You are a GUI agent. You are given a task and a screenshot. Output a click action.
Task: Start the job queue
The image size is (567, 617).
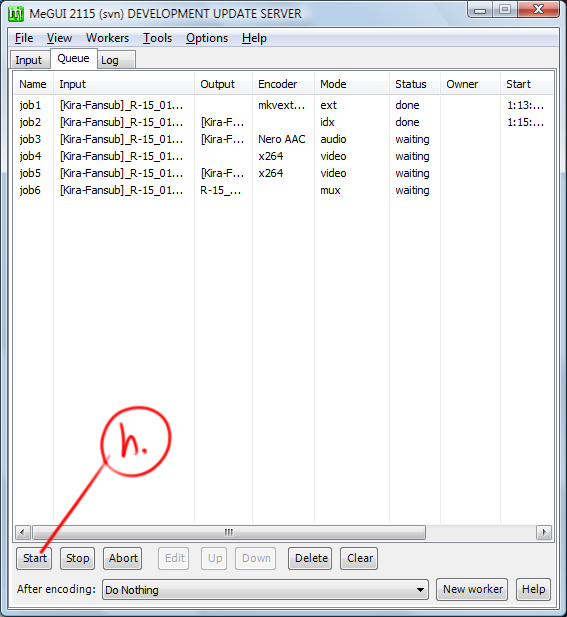(34, 558)
